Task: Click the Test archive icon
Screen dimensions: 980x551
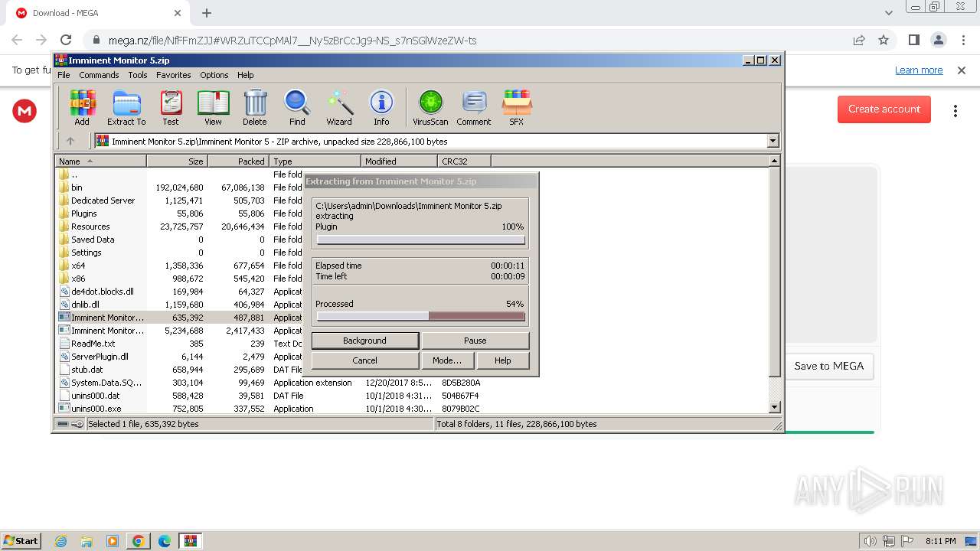Action: [x=171, y=107]
